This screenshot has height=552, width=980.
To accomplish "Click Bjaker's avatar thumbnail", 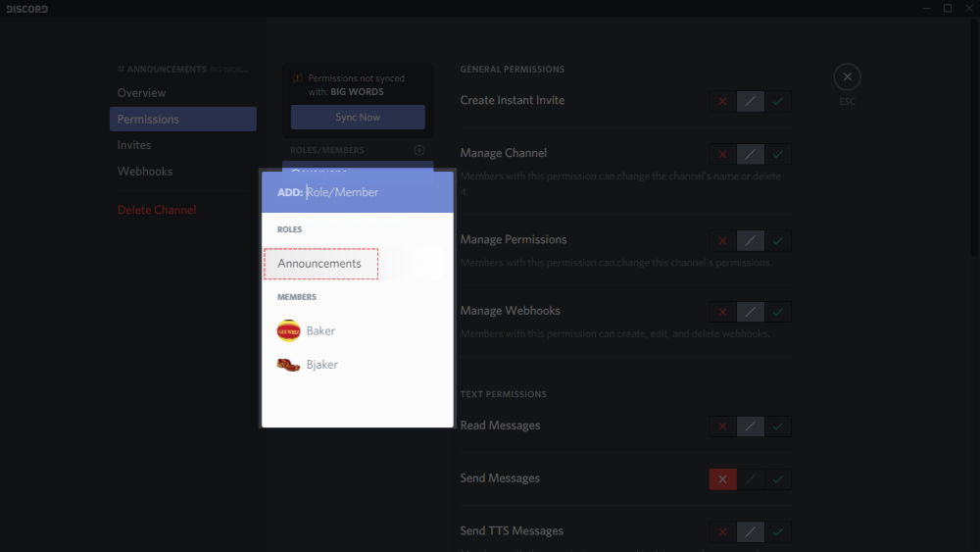I will tap(289, 365).
